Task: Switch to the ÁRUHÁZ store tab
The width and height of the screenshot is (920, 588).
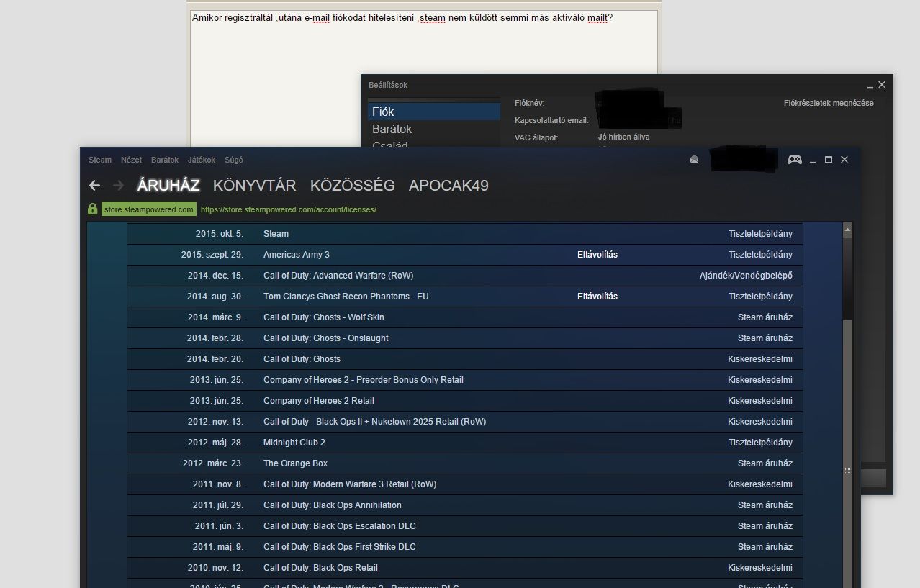Action: point(168,186)
